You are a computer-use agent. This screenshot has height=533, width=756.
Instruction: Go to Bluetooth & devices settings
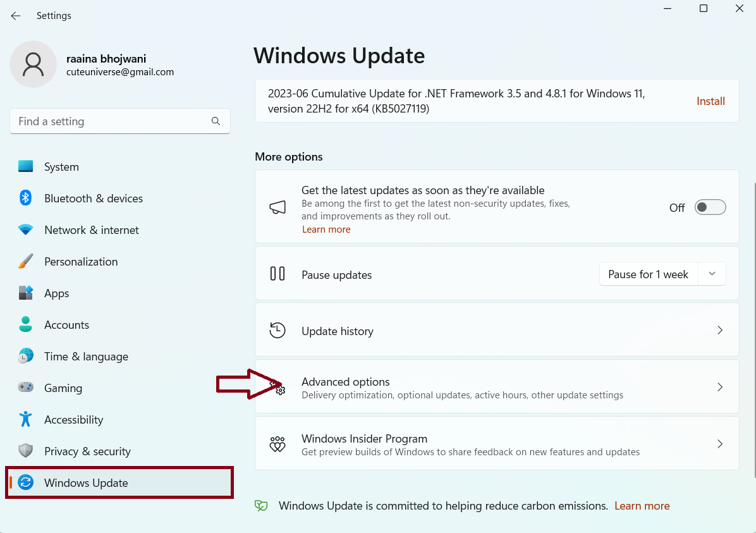click(119, 199)
